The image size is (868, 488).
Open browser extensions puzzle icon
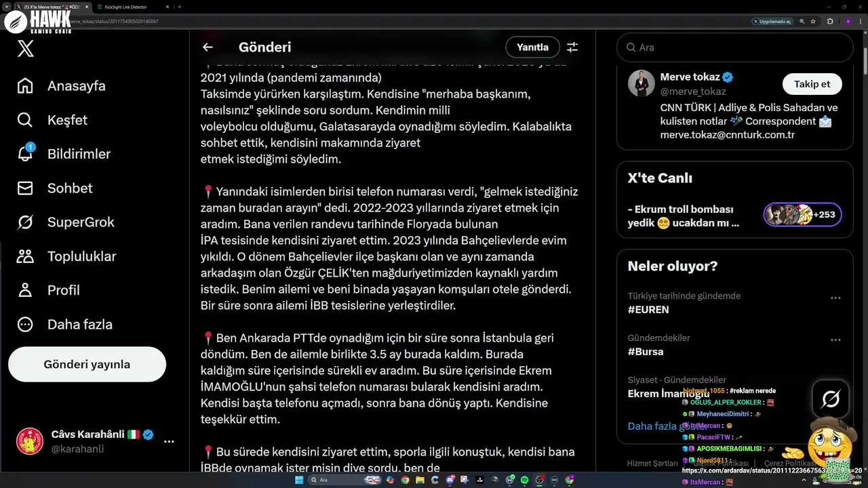coord(829,21)
